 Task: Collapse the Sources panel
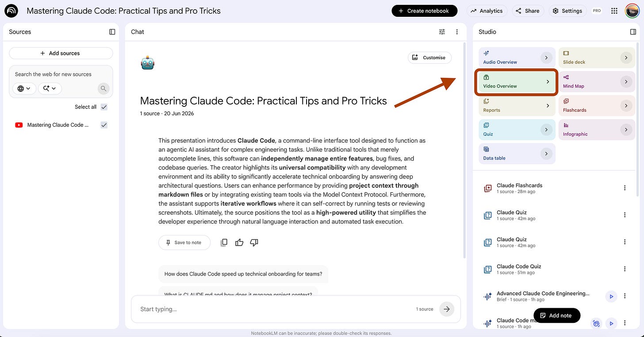[112, 32]
